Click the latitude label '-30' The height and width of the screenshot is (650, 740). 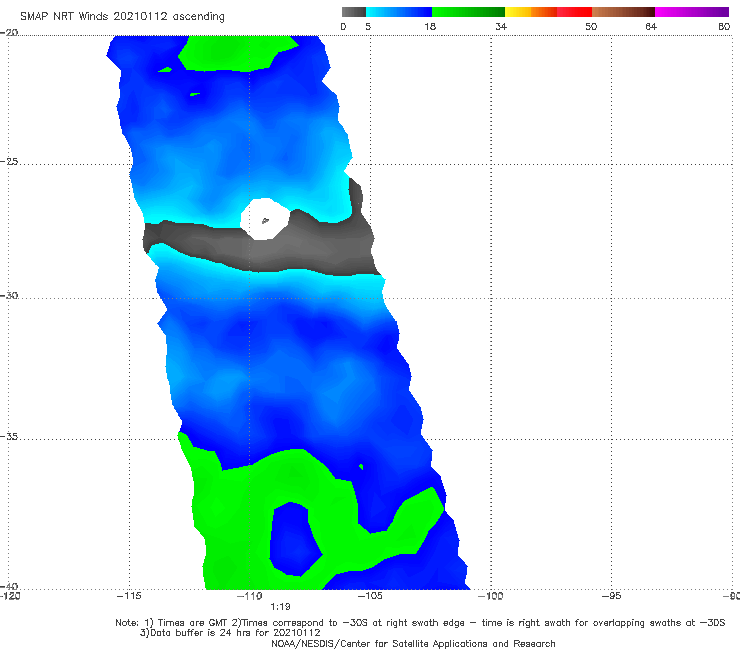9,296
